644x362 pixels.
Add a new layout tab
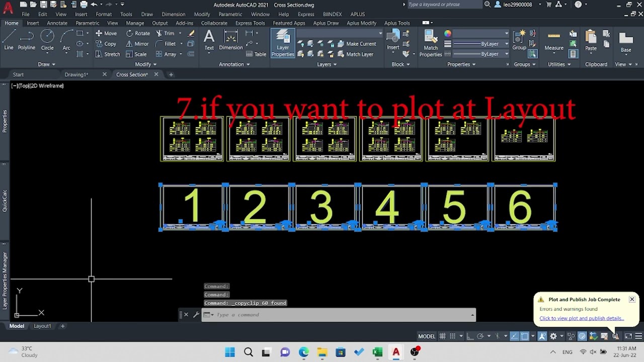[x=62, y=326]
